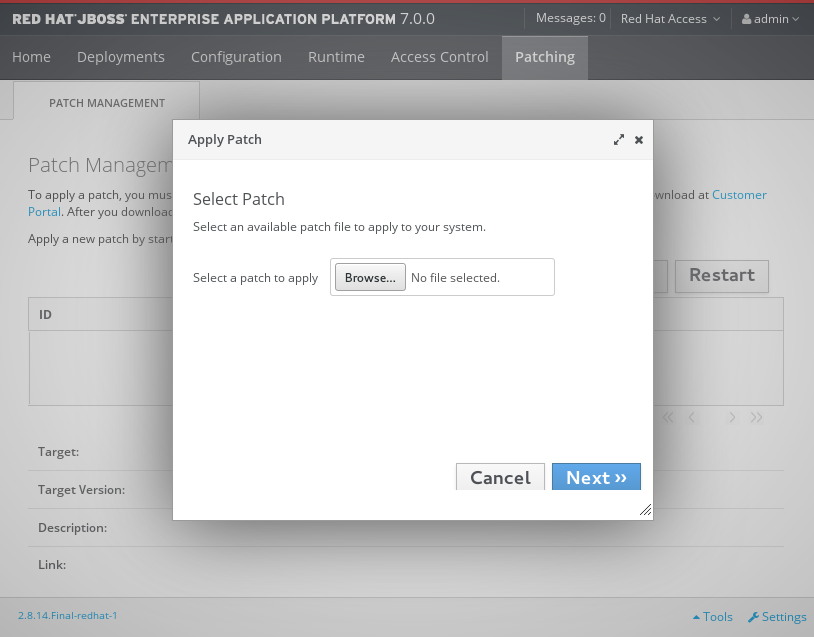Go to the previous page of patches
This screenshot has height=637, width=814.
pyautogui.click(x=691, y=418)
